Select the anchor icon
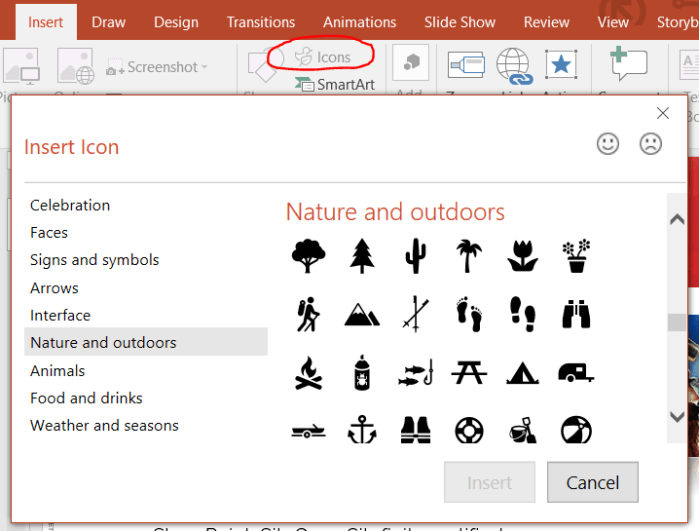Viewport: 699px width, 531px height. [362, 430]
